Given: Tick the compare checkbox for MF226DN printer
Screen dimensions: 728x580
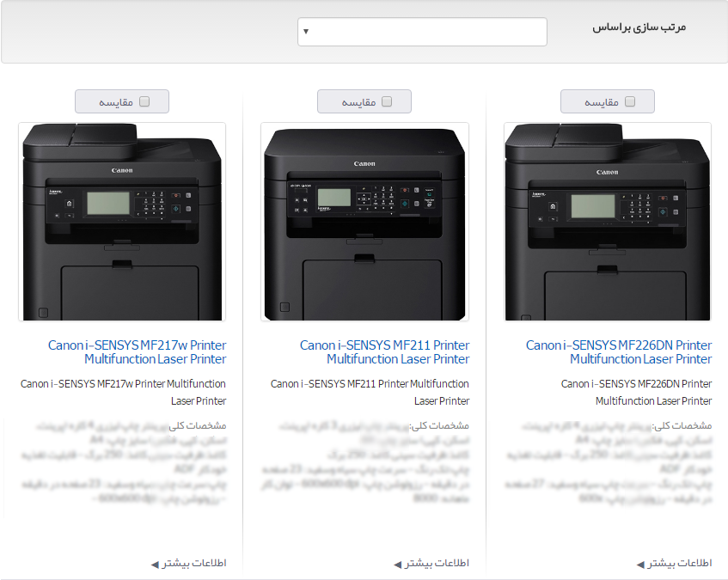Looking at the screenshot, I should point(630,101).
